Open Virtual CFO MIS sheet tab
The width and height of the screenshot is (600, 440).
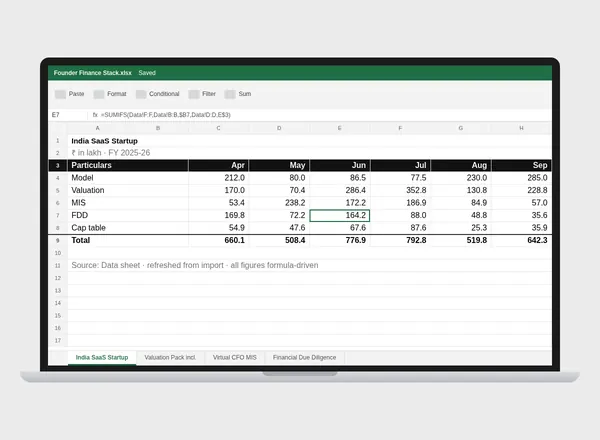235,357
